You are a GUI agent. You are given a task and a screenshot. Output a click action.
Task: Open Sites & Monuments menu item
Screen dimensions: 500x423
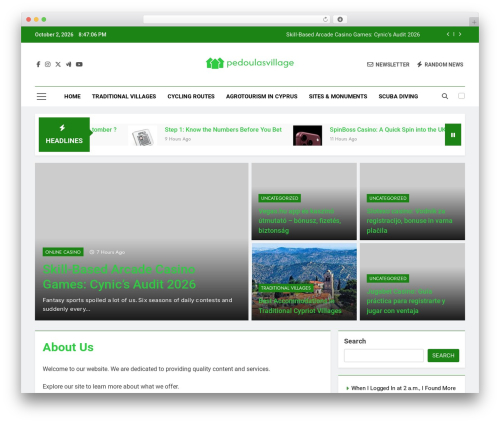pyautogui.click(x=338, y=96)
